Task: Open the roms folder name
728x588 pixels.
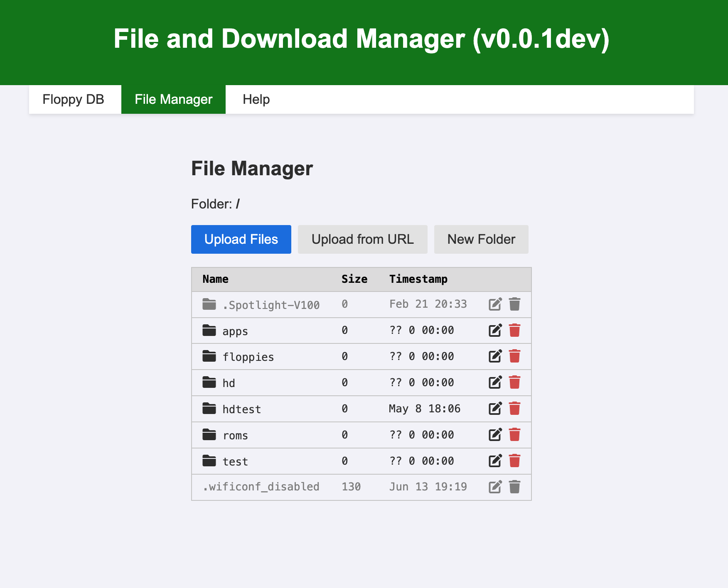Action: coord(235,436)
